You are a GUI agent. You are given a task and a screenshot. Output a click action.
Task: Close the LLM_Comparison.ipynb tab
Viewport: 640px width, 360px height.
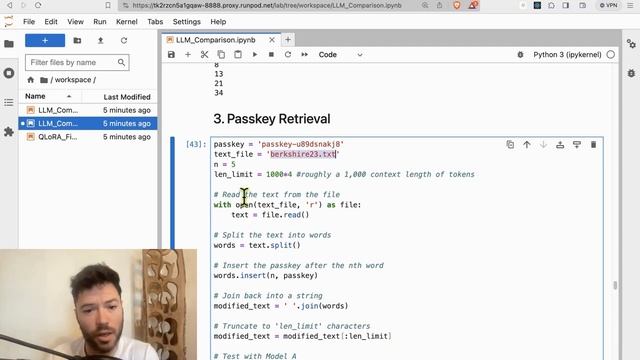coord(272,40)
